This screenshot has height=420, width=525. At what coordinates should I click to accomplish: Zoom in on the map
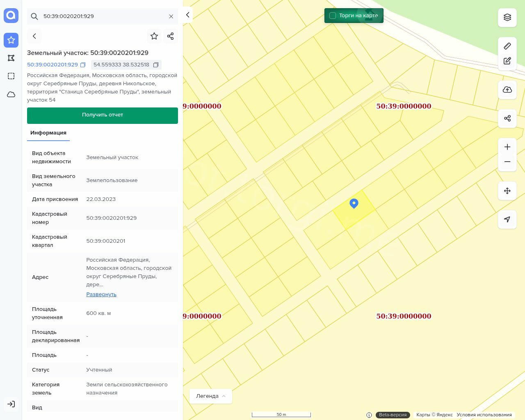(507, 147)
